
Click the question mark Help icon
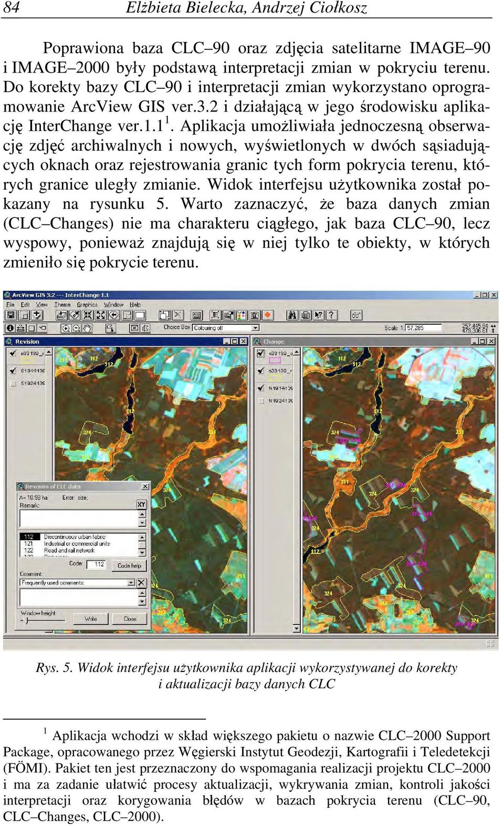pos(331,315)
